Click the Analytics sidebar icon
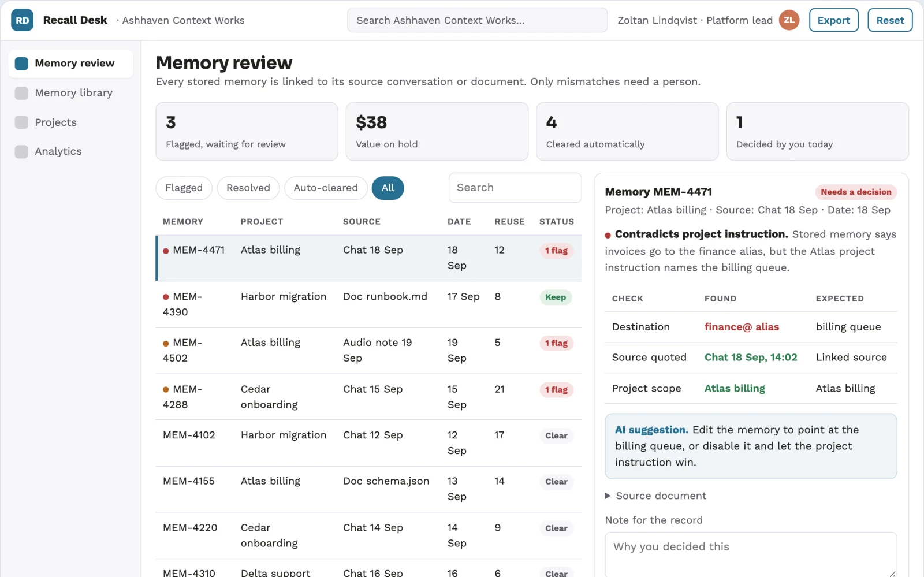The image size is (924, 577). point(21,151)
